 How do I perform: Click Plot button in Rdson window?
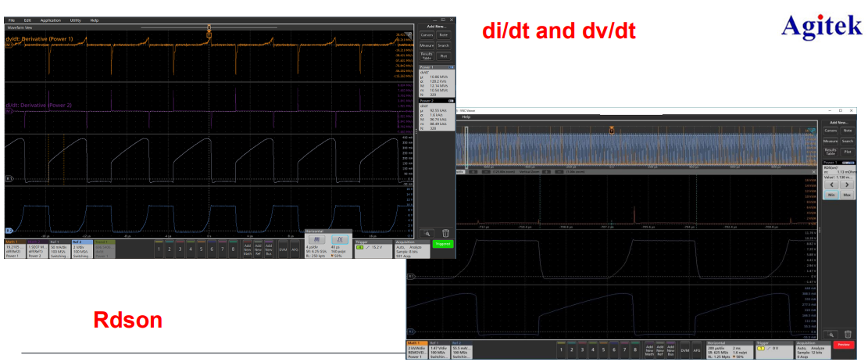(847, 152)
